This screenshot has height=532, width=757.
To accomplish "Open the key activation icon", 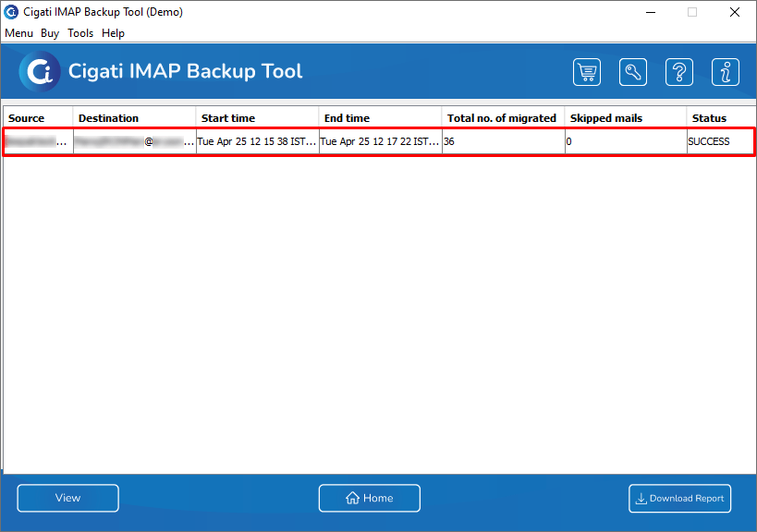I will coord(633,72).
